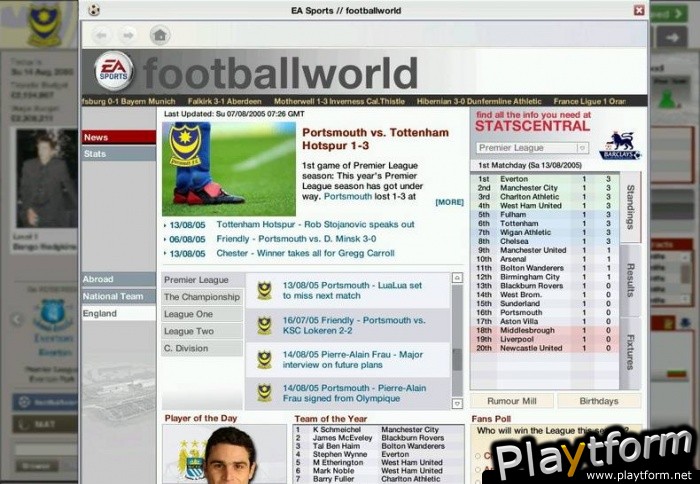Open Portsmouth vs. Tottenham Hotspur 1-3 headline
The height and width of the screenshot is (484, 700).
pos(375,139)
